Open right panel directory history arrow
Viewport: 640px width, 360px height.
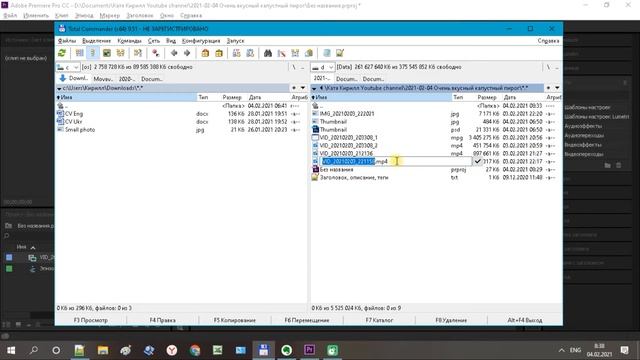pos(557,88)
